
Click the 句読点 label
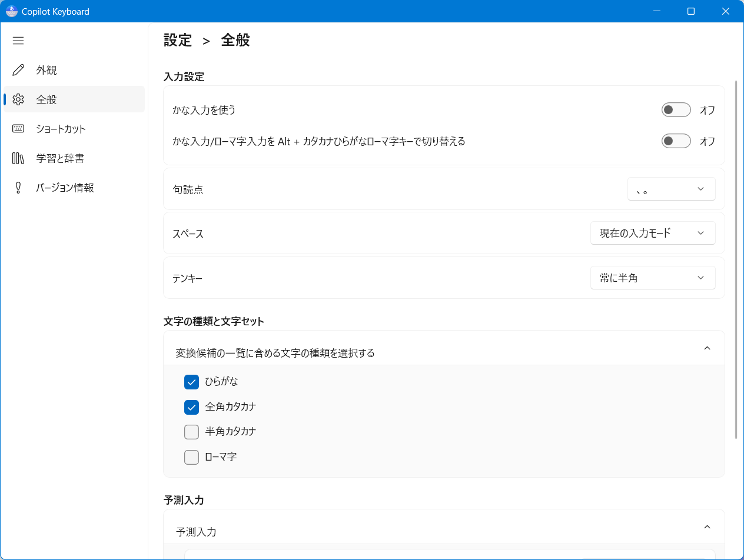click(x=188, y=189)
